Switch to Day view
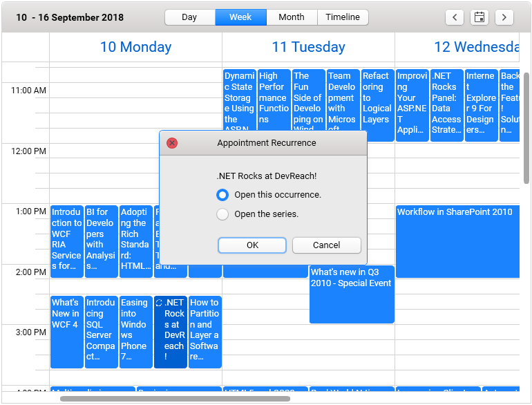The height and width of the screenshot is (405, 532). (x=190, y=17)
